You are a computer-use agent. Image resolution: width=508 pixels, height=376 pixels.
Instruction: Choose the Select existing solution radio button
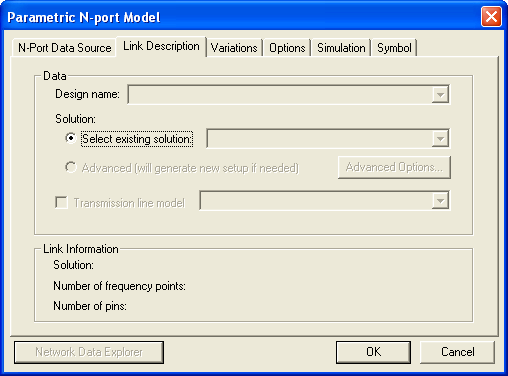coord(71,138)
